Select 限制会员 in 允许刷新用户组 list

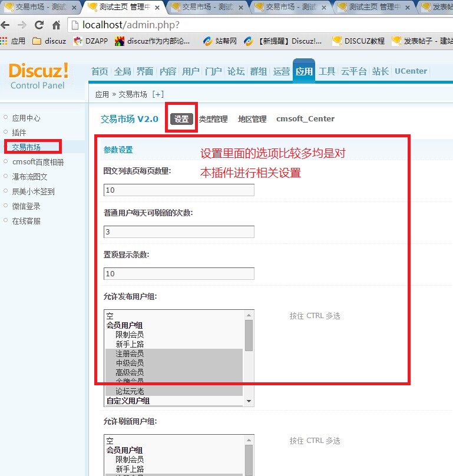(x=174, y=460)
